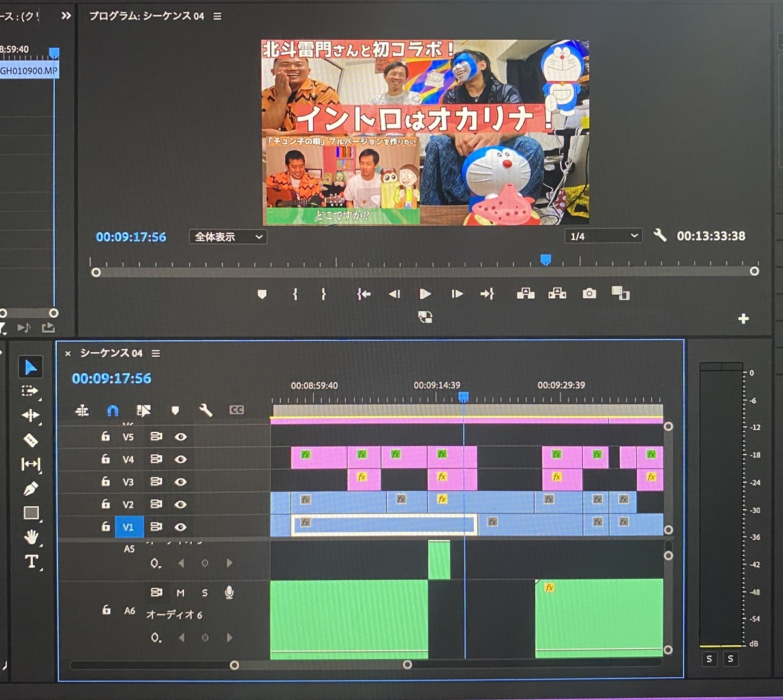Step forward one frame
Screen dimensions: 783x700
(457, 294)
